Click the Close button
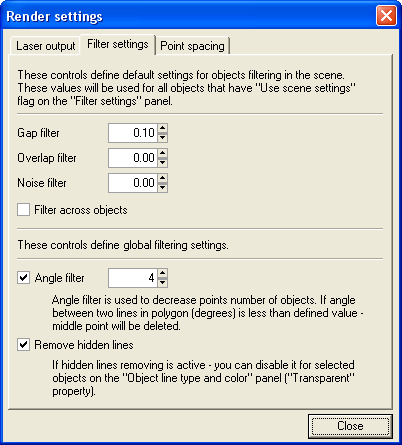The width and height of the screenshot is (402, 445). click(x=350, y=426)
